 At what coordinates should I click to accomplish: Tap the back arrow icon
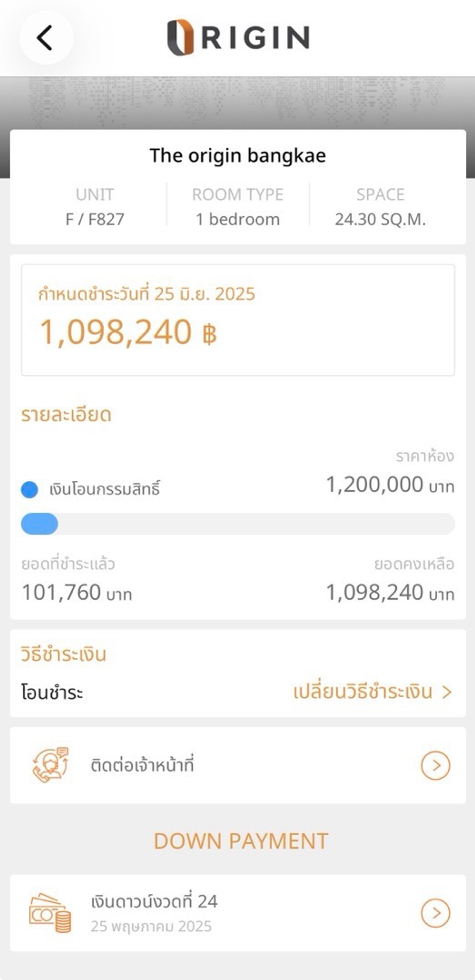(45, 38)
